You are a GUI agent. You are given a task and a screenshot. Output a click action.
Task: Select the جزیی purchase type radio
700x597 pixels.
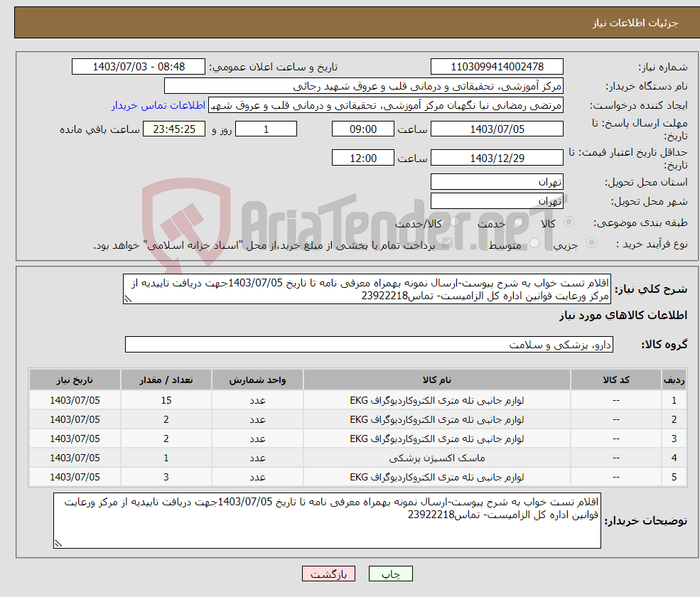[x=591, y=243]
